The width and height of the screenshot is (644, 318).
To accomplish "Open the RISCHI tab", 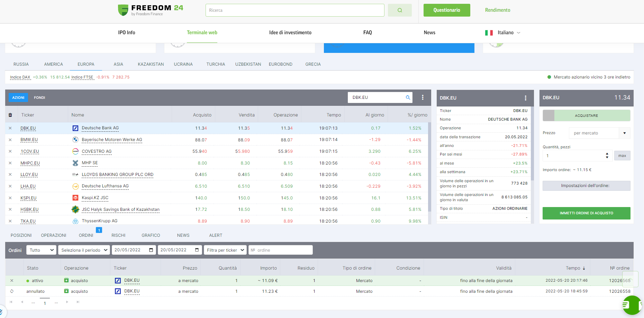I will click(x=118, y=235).
